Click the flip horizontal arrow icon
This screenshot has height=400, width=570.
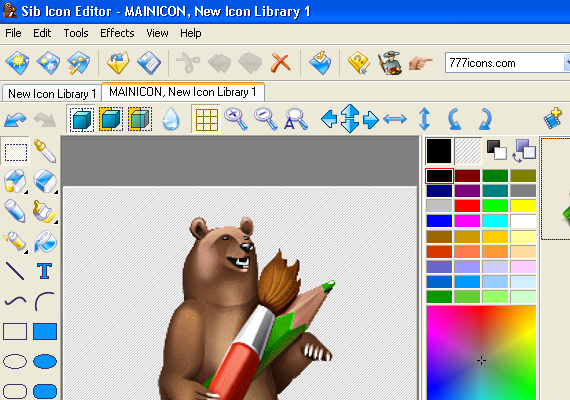coord(395,119)
